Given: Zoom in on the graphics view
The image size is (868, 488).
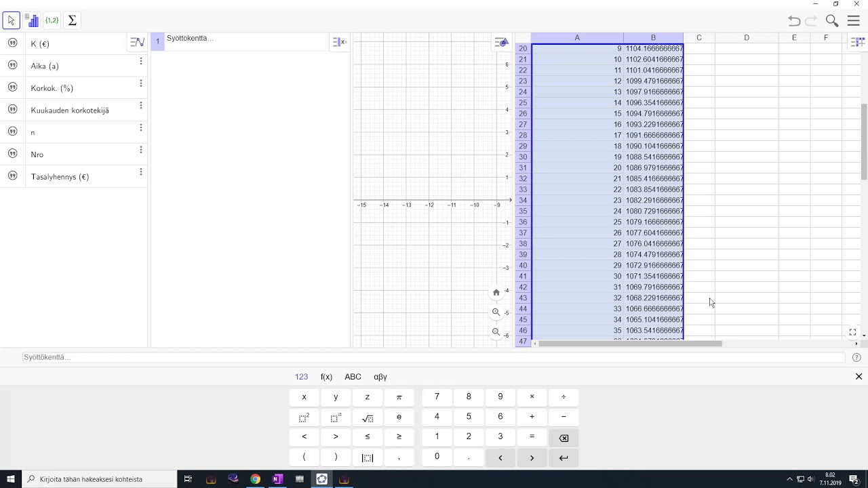Looking at the screenshot, I should pos(496,312).
